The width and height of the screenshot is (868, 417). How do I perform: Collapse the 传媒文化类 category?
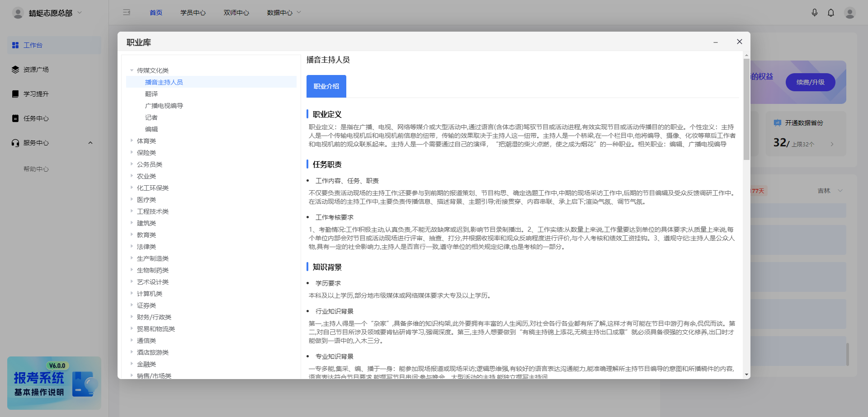tap(131, 70)
